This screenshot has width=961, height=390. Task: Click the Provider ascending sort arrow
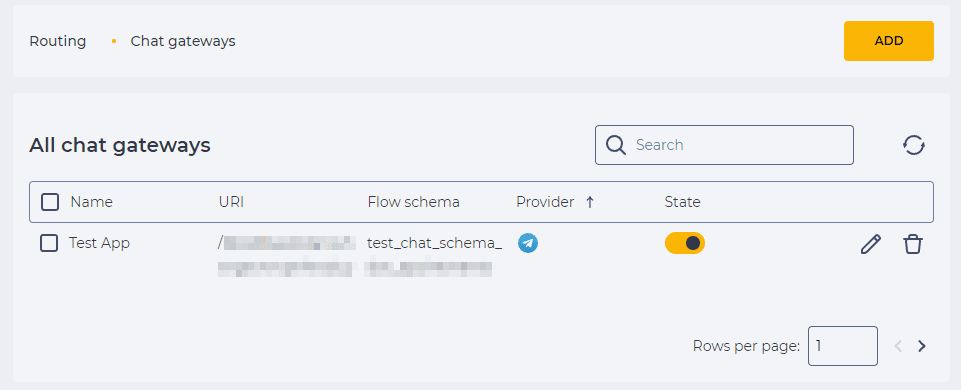[x=590, y=202]
